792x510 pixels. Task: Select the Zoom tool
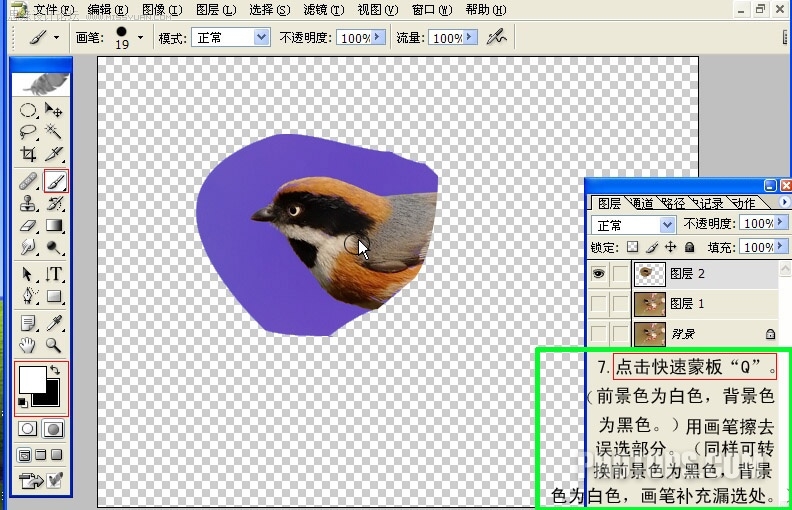pyautogui.click(x=54, y=345)
